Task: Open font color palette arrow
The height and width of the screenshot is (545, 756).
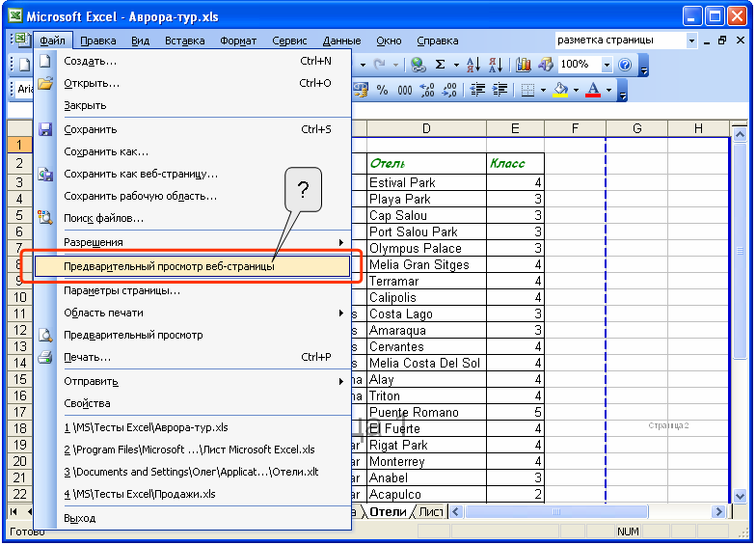Action: coord(608,91)
